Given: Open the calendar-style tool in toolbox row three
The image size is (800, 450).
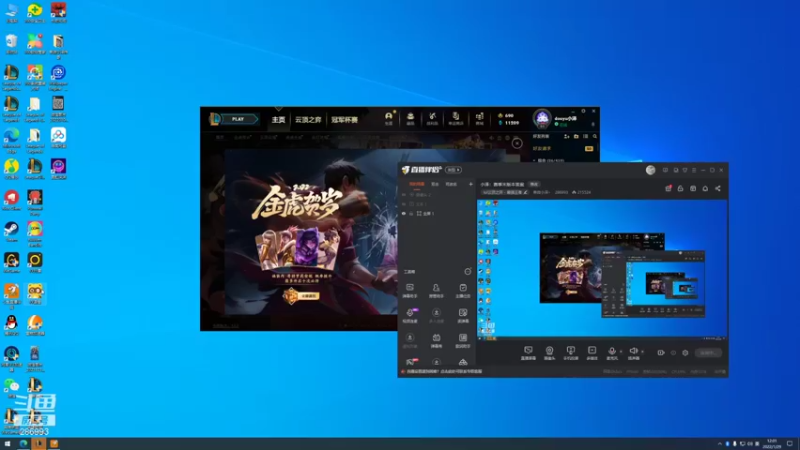Looking at the screenshot, I should point(436,340).
